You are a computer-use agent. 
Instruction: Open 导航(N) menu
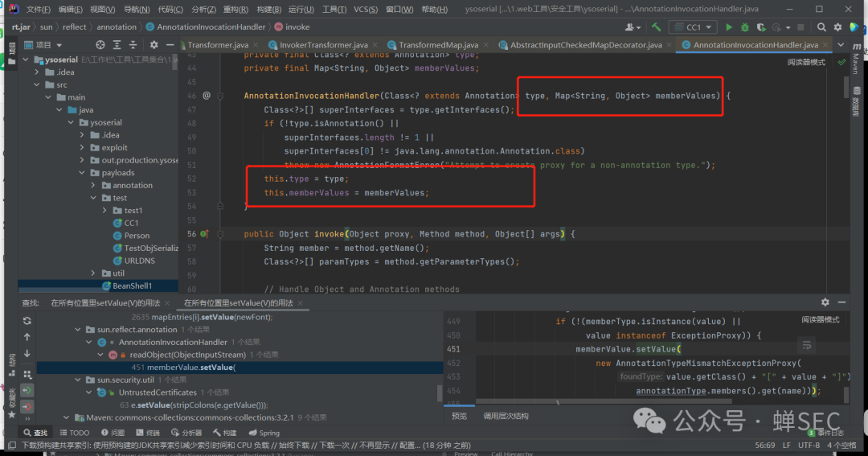pos(136,10)
